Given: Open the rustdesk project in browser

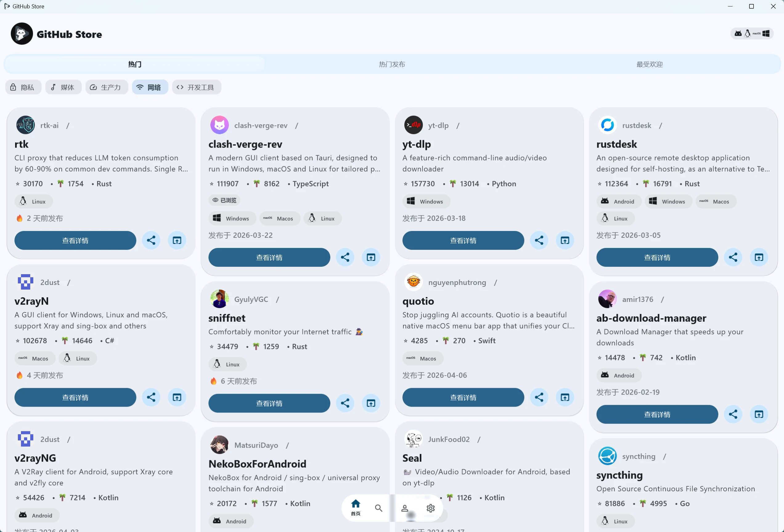Looking at the screenshot, I should pos(759,257).
